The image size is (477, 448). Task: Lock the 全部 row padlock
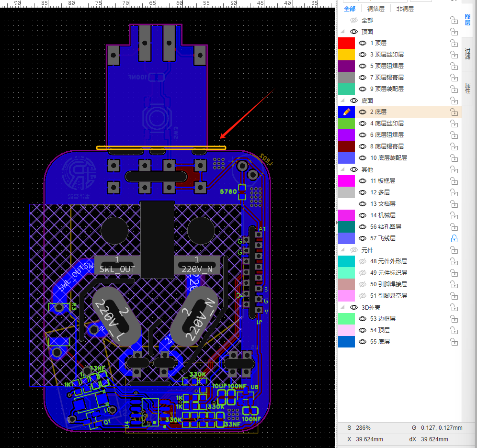point(454,21)
